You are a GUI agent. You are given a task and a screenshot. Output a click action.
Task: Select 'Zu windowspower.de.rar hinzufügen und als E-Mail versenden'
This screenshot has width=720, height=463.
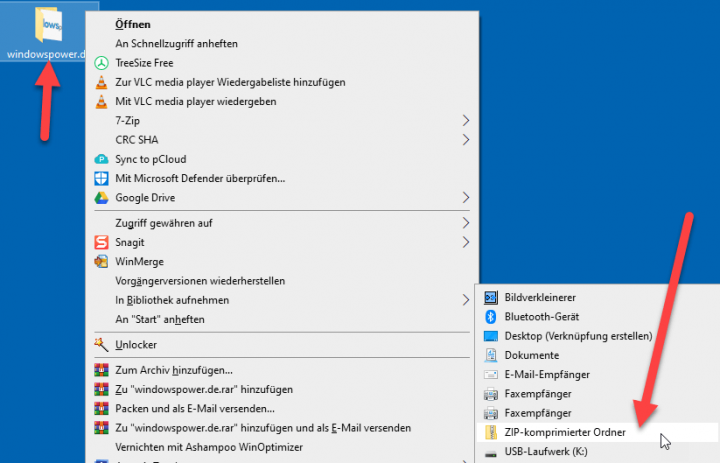pyautogui.click(x=282, y=428)
